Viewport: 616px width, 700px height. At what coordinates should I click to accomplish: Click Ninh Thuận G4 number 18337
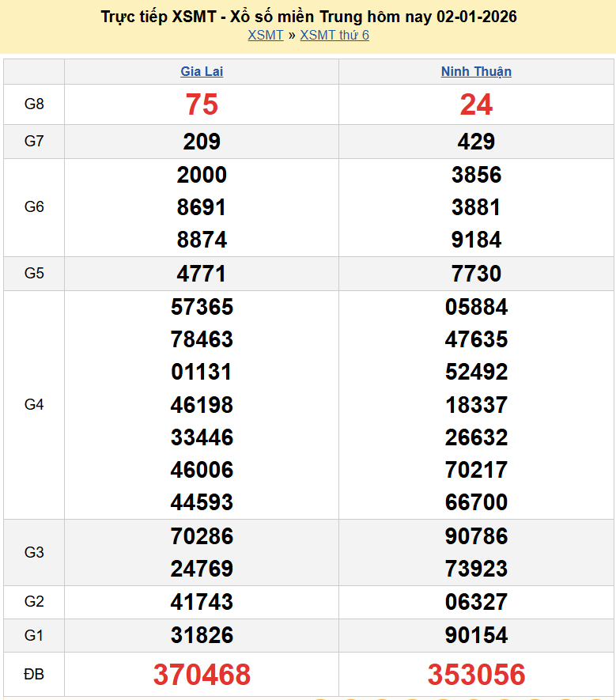476,405
